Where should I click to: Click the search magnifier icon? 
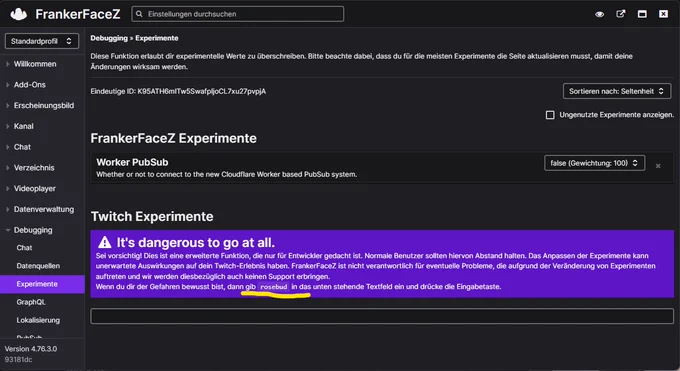point(139,14)
